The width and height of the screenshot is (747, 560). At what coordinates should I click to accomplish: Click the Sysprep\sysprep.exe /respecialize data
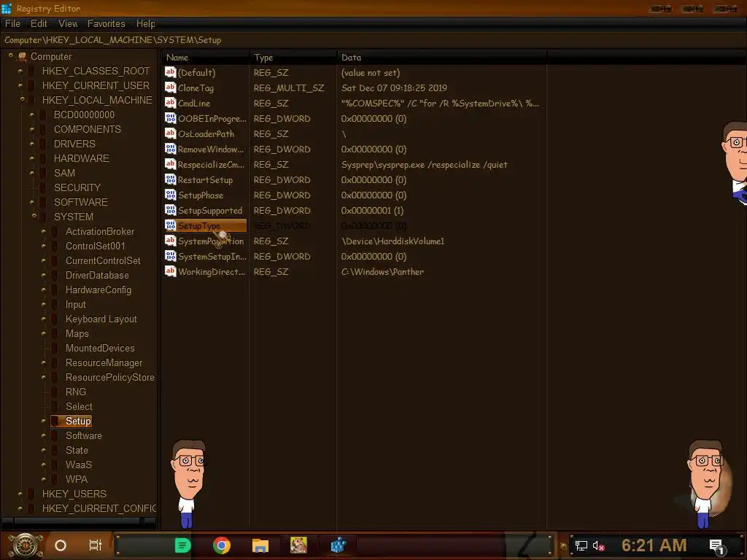click(425, 165)
